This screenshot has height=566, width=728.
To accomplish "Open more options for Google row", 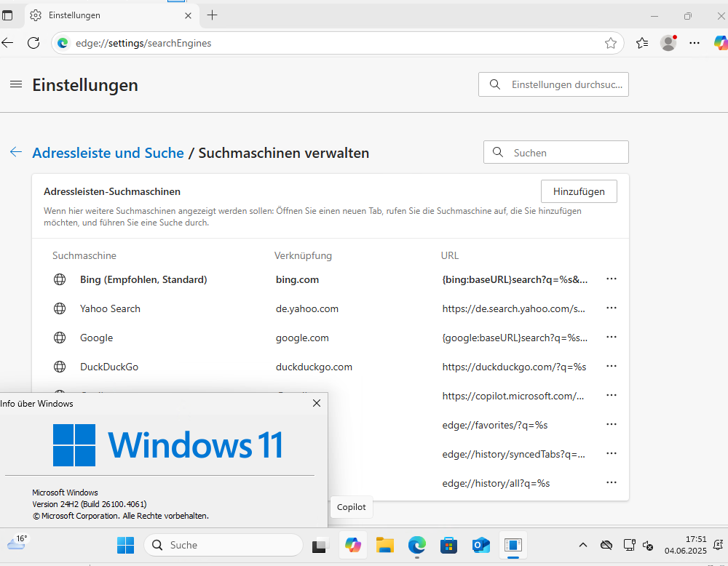I will point(612,338).
